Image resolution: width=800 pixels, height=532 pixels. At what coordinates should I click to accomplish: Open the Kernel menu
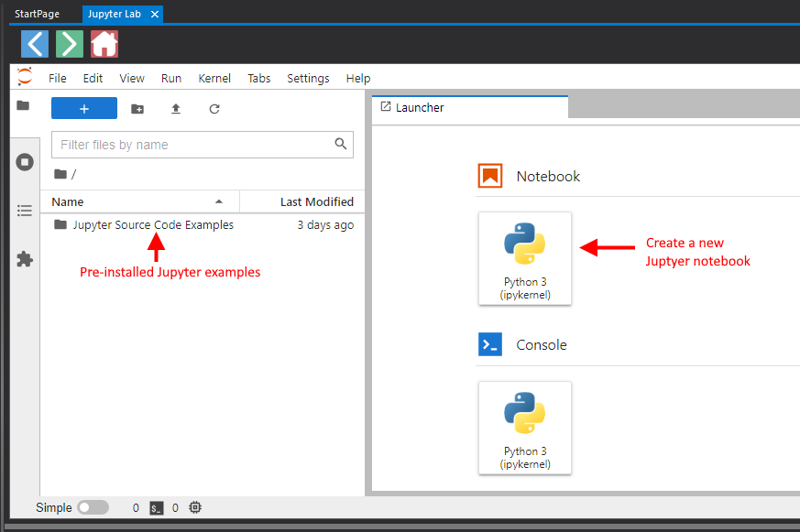pos(214,79)
